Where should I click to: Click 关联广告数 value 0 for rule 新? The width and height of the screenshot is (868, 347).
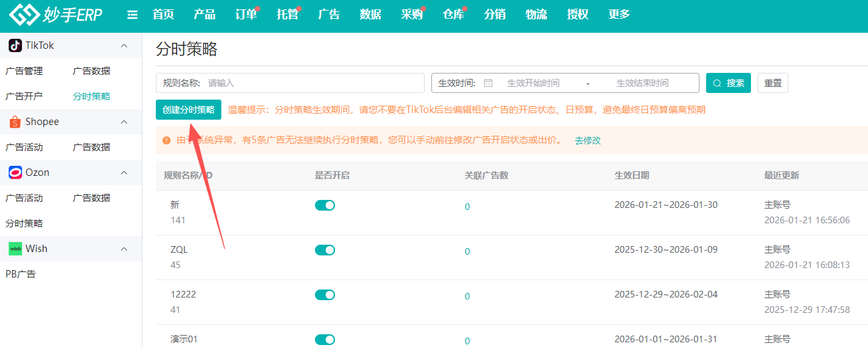[467, 207]
